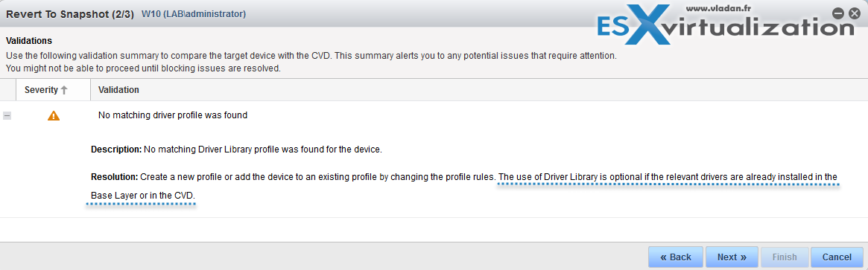Proceed with the Next button
This screenshot has height=270, width=868.
click(732, 257)
